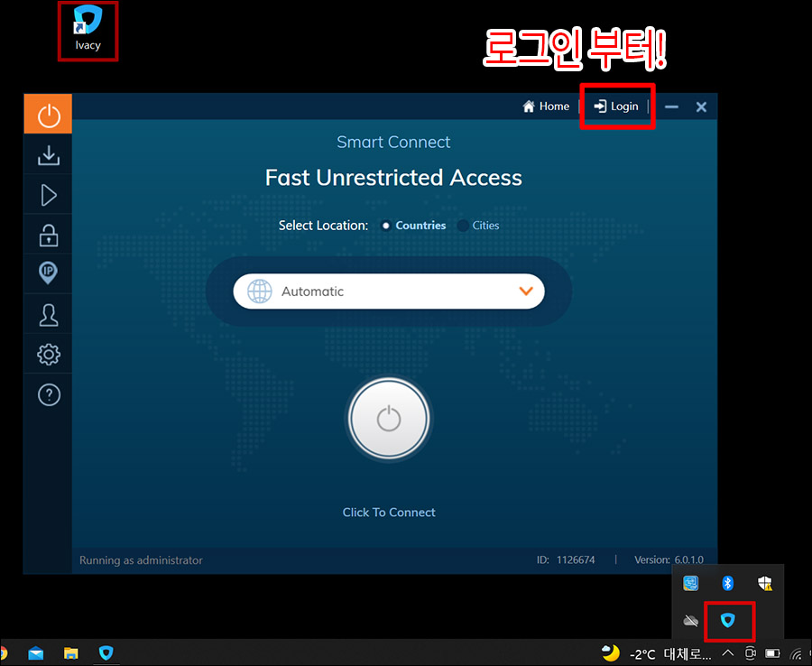Open the Unblocking padlock icon in sidebar
This screenshot has height=666, width=812.
coord(48,236)
